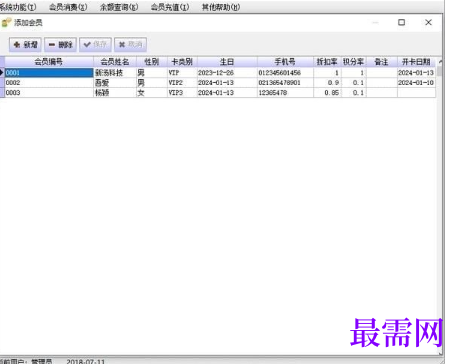Screen dimensions: 462x364
Task: Click the card type cell VIP3
Action: coord(182,93)
